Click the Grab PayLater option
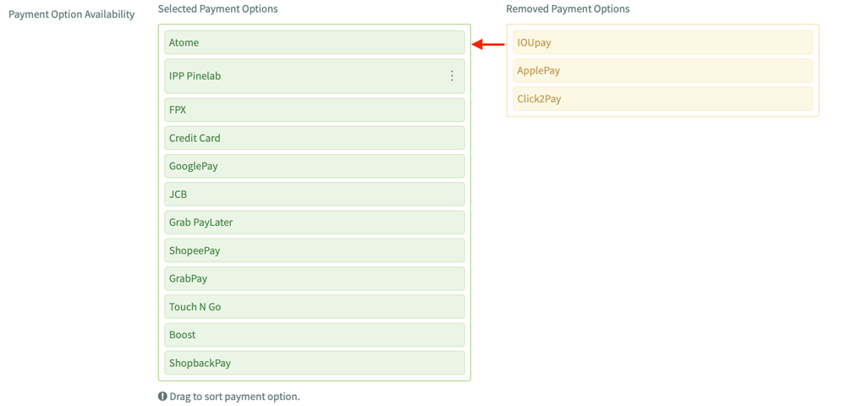868x406 pixels. [314, 222]
